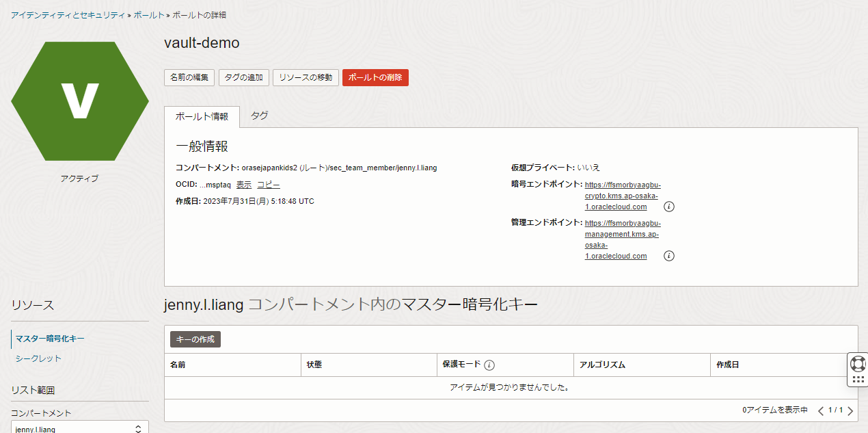Open the life-ring help widget icon
868x433 pixels.
point(858,363)
